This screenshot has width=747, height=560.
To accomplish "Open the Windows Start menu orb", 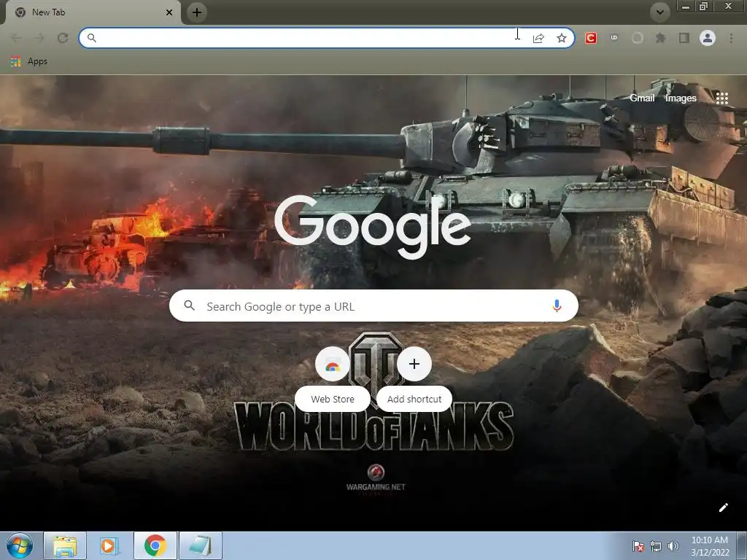I will [20, 545].
